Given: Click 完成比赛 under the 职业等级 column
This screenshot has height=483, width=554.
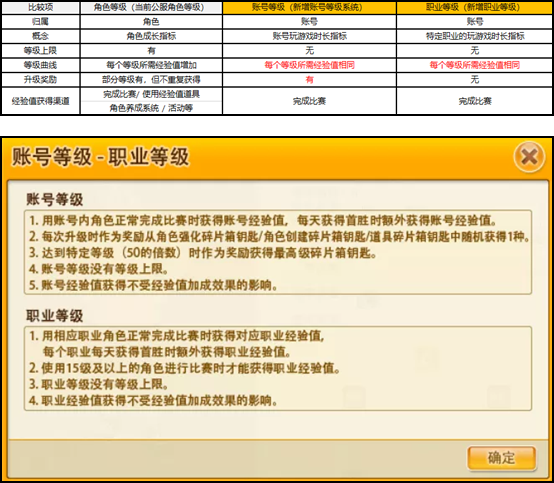Looking at the screenshot, I should coord(475,101).
